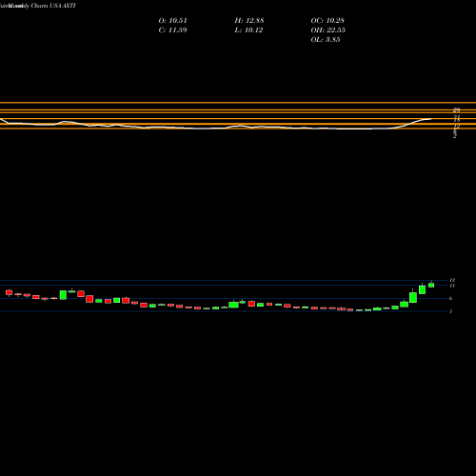Click the "OC: 10.28" reading
The width and height of the screenshot is (476, 476).
(x=327, y=21)
